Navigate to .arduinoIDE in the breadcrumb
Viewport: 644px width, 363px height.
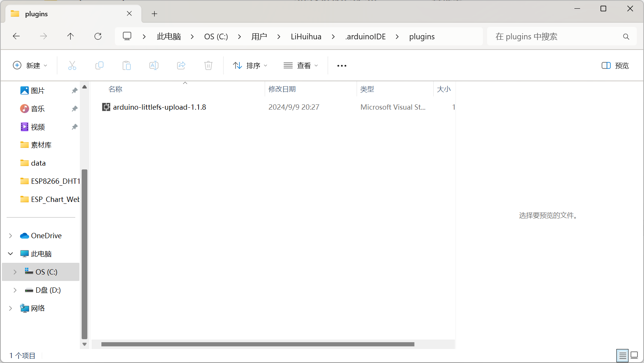(365, 36)
